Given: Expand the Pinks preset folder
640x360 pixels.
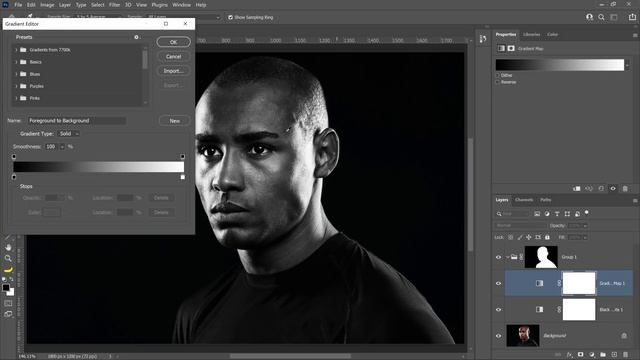Looking at the screenshot, I should (16, 98).
